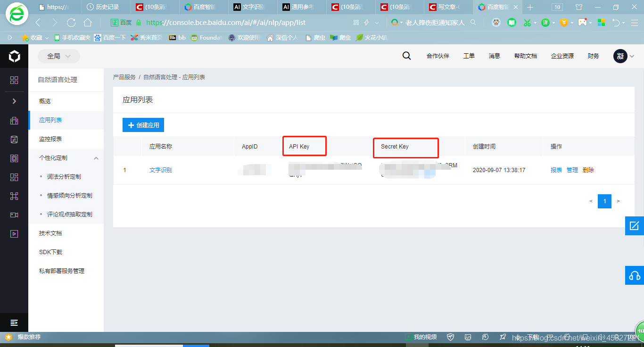This screenshot has height=347, width=644.
Task: Click the browser back arrow
Action: tap(38, 23)
